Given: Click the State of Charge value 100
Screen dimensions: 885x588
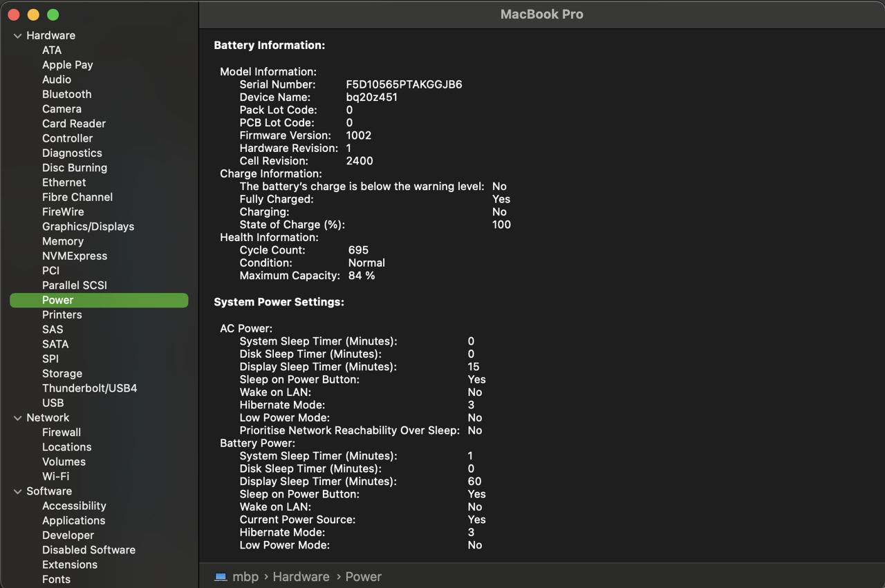Looking at the screenshot, I should [x=501, y=225].
